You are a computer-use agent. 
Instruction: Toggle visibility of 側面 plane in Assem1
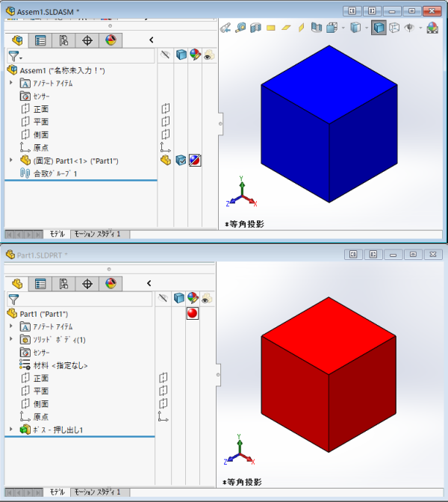[x=165, y=134]
